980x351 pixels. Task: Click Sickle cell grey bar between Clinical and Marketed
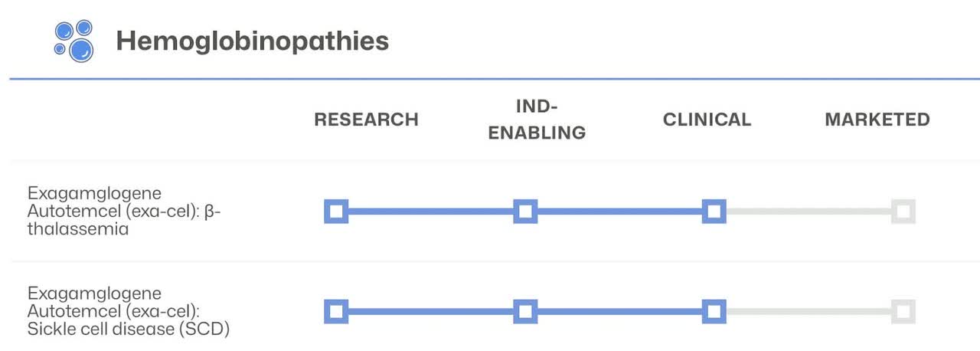(808, 311)
